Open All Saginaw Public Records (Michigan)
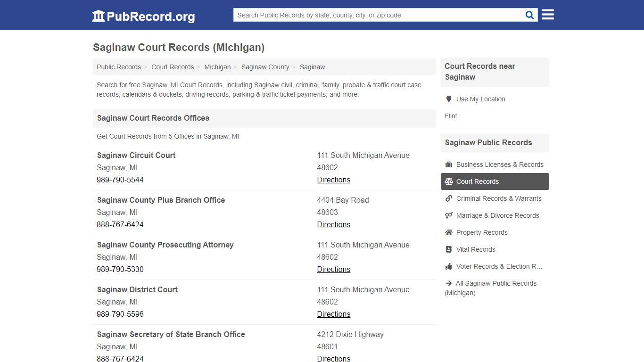Screen dimensions: 644x362 tap(491, 288)
